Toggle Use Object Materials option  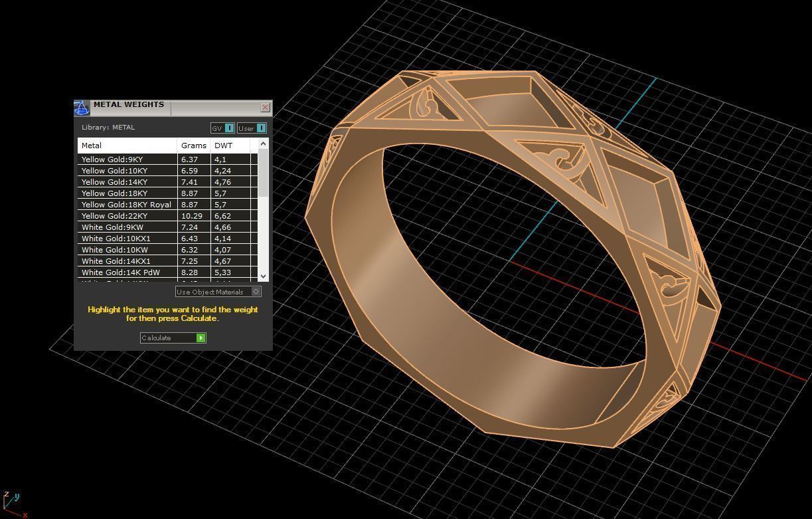pyautogui.click(x=218, y=292)
